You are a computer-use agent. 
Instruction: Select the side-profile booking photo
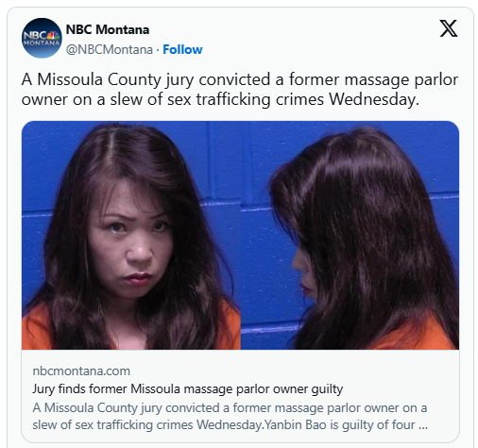(x=350, y=235)
